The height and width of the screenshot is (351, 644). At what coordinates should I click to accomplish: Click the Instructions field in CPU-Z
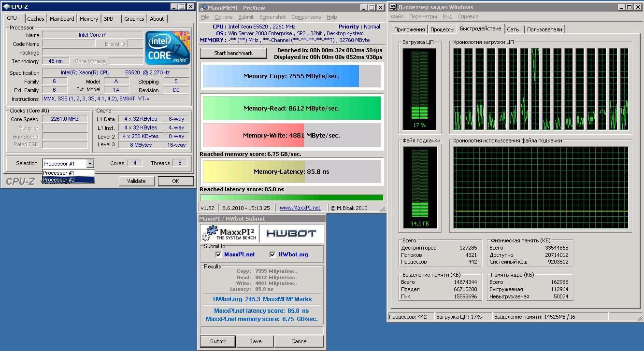coord(115,99)
